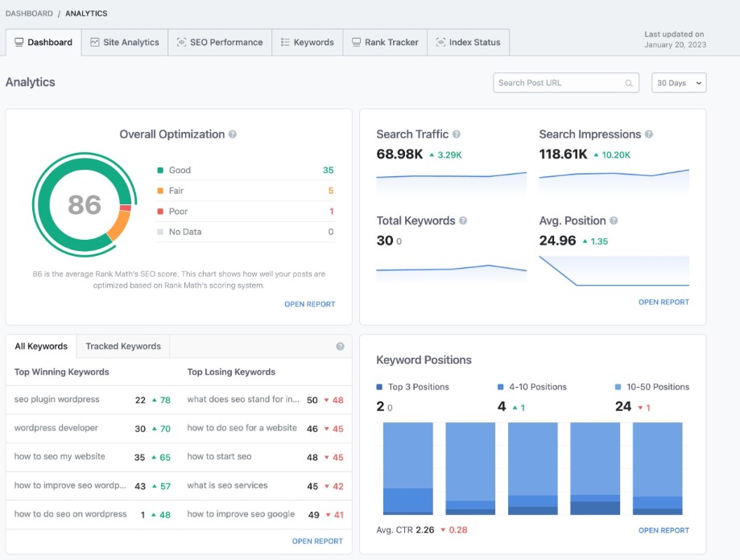Click the first bar in Keyword Positions chart
The height and width of the screenshot is (560, 740).
click(x=407, y=468)
